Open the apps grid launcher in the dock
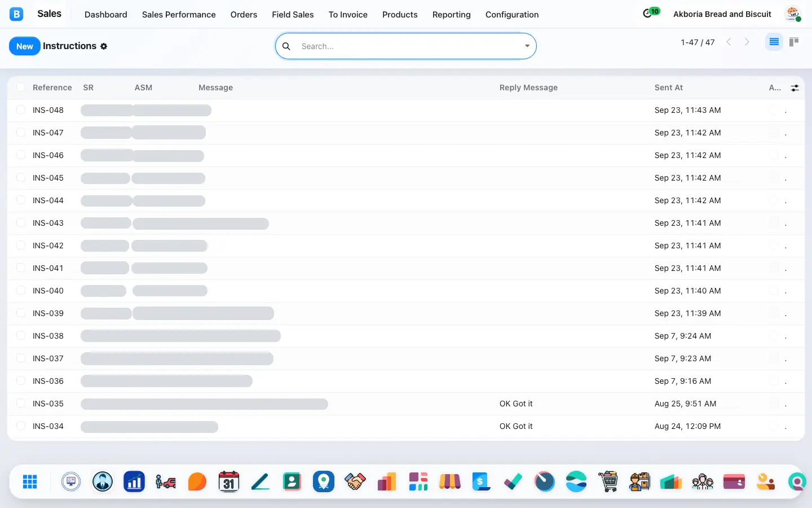The width and height of the screenshot is (812, 508). (30, 481)
